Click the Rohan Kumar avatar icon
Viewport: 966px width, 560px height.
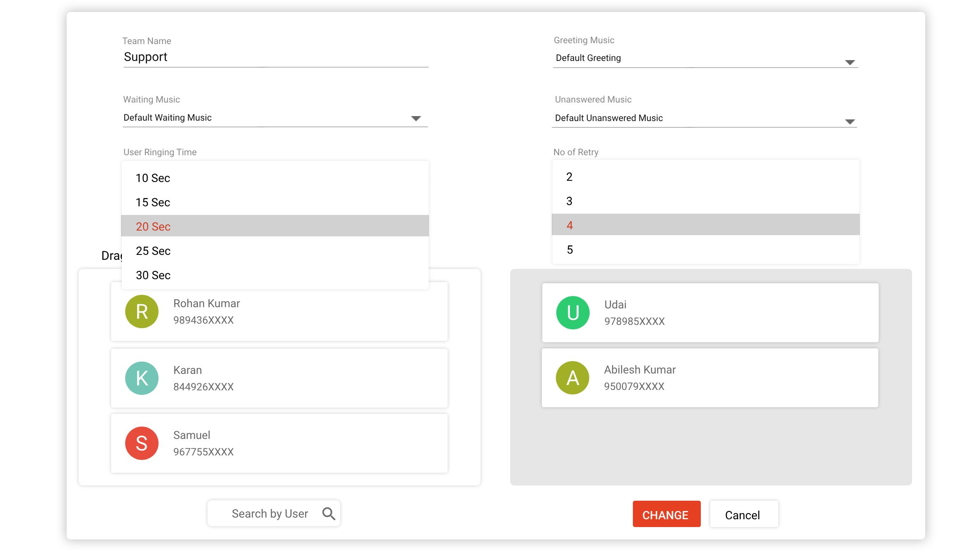click(141, 312)
